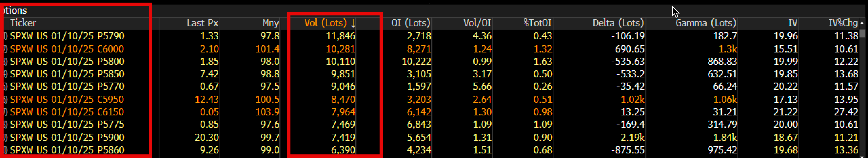Viewport: 868px width, 158px height.
Task: Select last price 12.43
Action: 207,99
